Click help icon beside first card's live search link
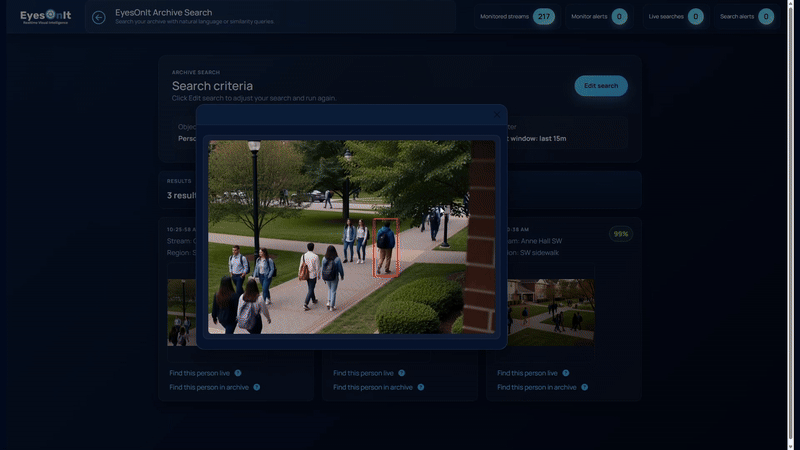 pos(238,373)
